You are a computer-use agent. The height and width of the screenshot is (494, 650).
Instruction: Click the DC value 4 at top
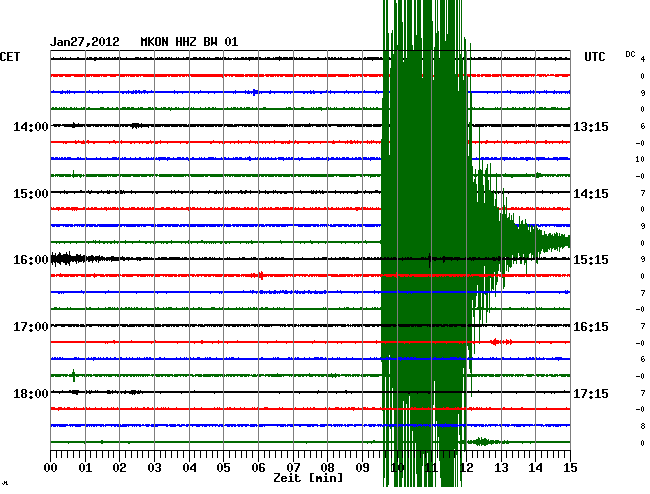[x=643, y=59]
